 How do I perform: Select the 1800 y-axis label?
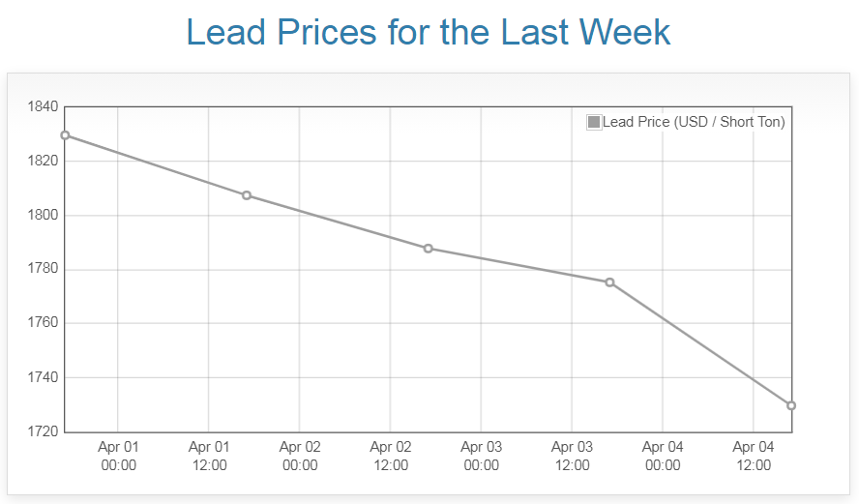44,215
